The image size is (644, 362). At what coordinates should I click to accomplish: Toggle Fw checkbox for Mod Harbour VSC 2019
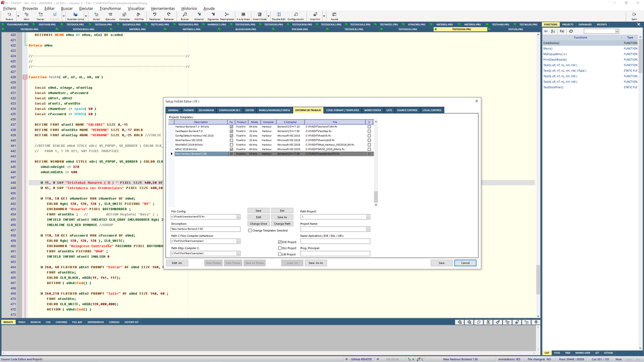(x=231, y=140)
